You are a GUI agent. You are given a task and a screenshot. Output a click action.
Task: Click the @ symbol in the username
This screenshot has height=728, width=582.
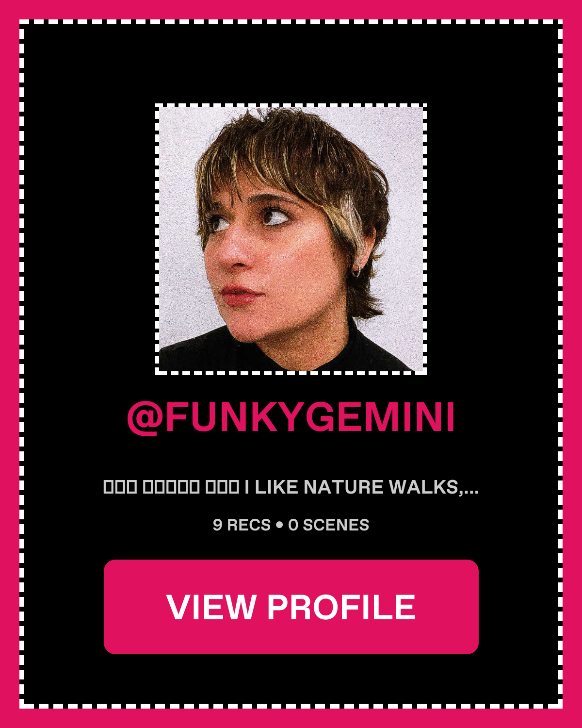144,418
